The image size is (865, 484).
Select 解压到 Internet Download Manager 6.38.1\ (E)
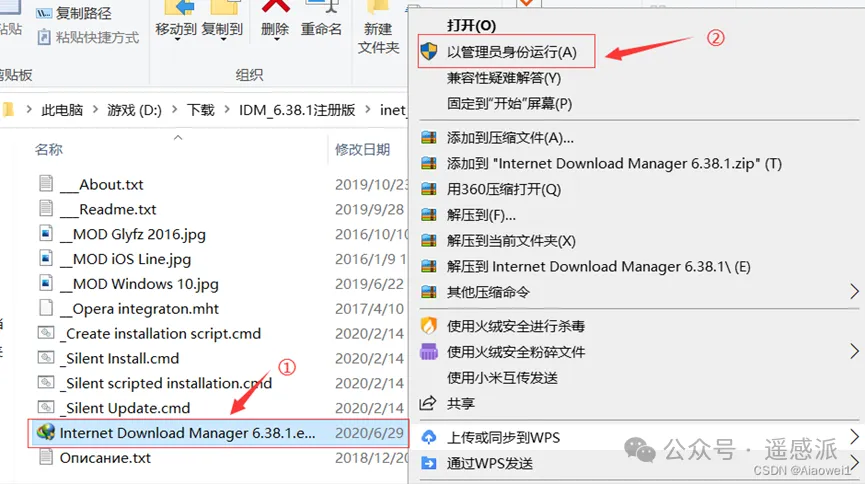pyautogui.click(x=599, y=267)
